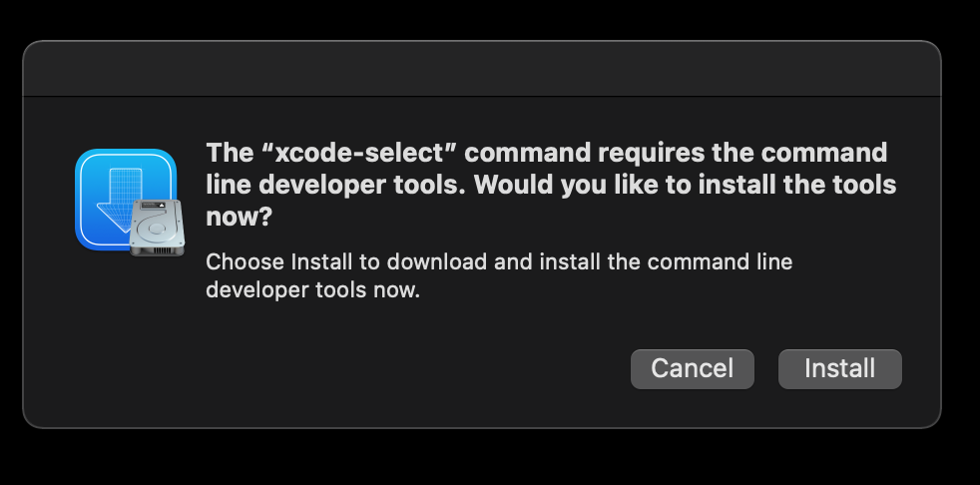Click the round disk platter on drive icon
This screenshot has height=485, width=980.
155,229
